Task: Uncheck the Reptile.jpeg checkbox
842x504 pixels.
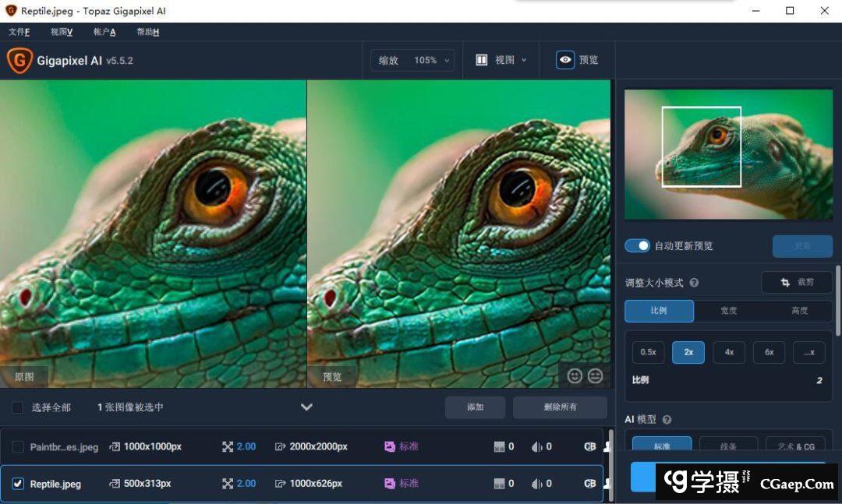Action: 17,484
